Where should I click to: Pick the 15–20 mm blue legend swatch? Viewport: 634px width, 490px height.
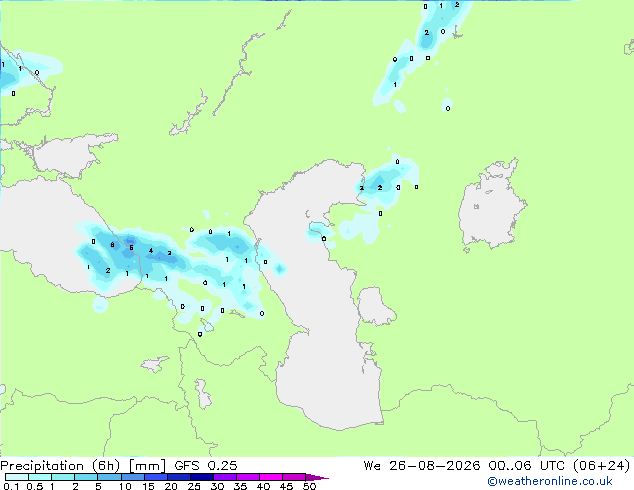coord(156,477)
